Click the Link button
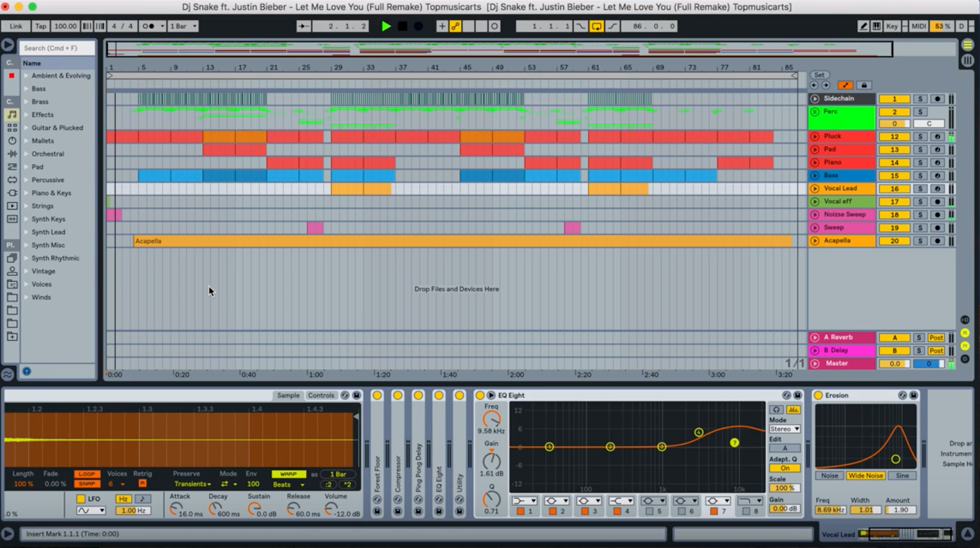 coord(16,26)
